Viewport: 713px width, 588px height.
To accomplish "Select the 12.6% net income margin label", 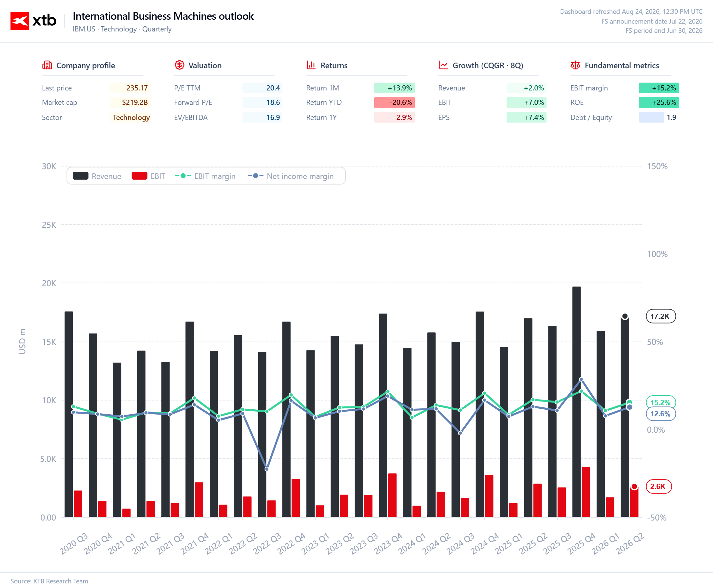I will point(661,414).
